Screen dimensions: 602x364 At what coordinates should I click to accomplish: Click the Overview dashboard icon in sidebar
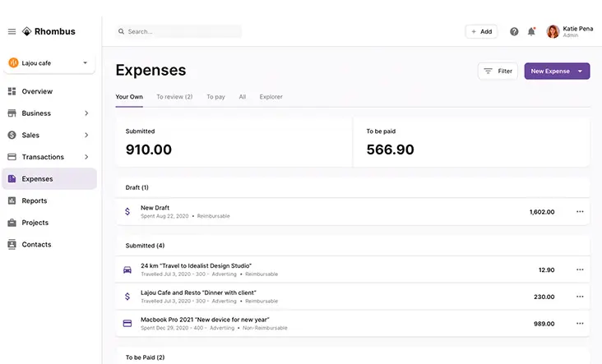pyautogui.click(x=12, y=91)
